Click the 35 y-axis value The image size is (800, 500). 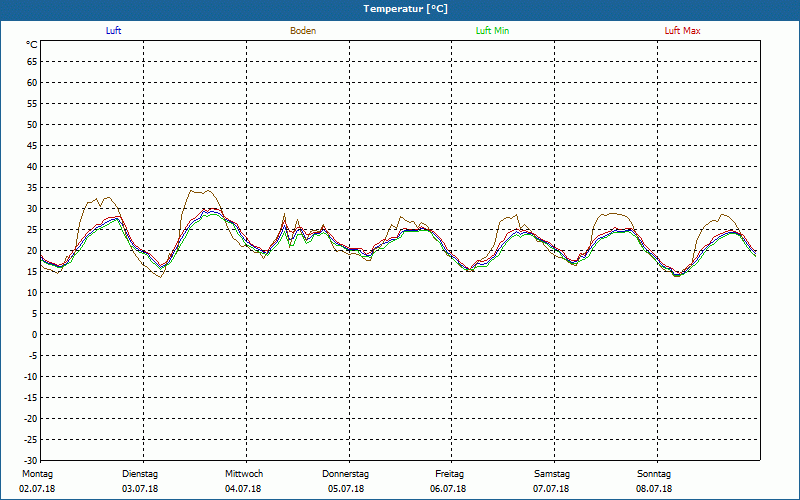32,188
